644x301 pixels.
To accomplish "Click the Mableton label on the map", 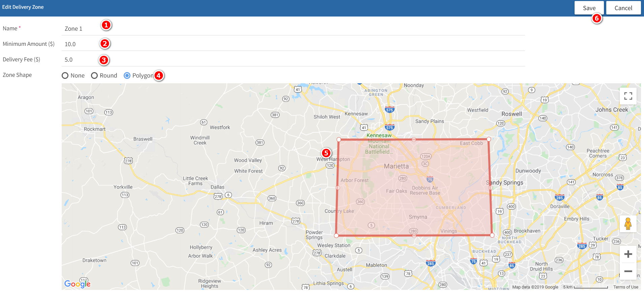I will coord(376,265).
